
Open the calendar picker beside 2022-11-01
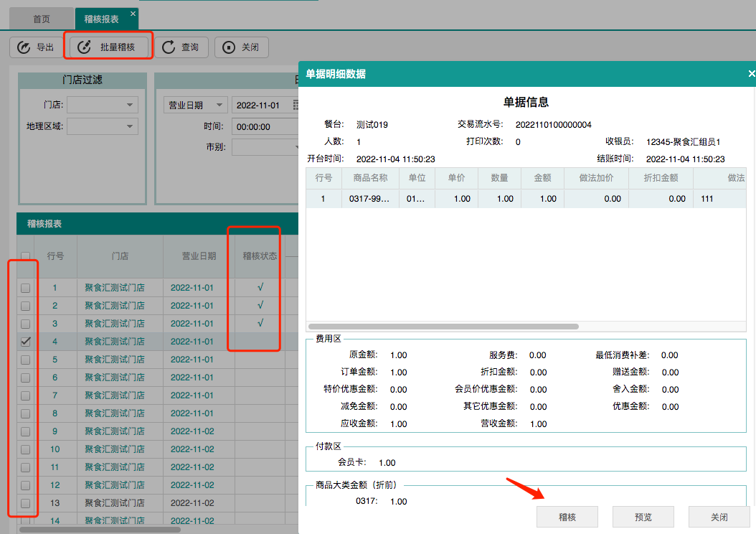point(295,106)
